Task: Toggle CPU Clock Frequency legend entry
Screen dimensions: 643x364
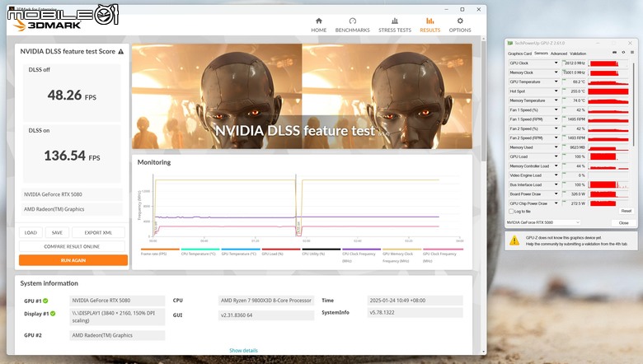Action: pyautogui.click(x=361, y=254)
